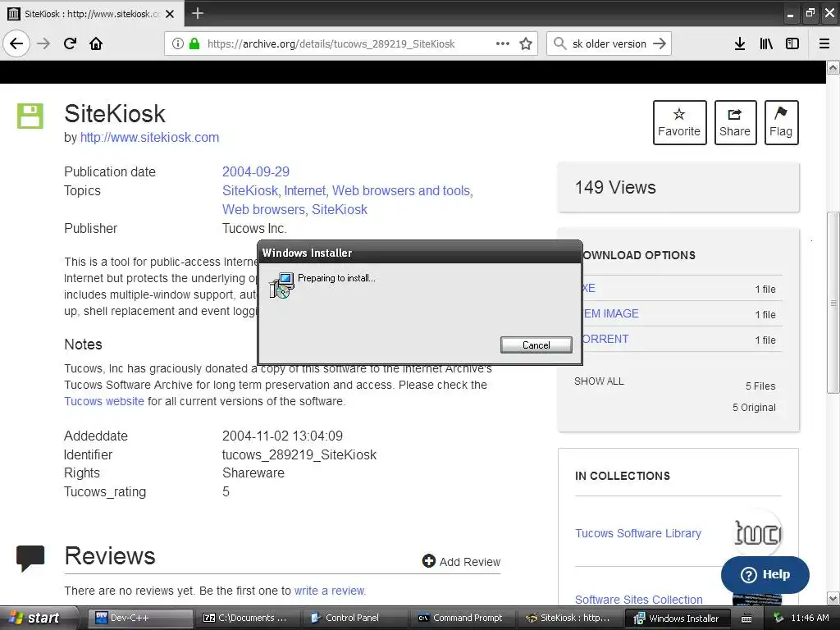The width and height of the screenshot is (840, 630).
Task: Click the keyboard icon in system tray
Action: pos(746,619)
